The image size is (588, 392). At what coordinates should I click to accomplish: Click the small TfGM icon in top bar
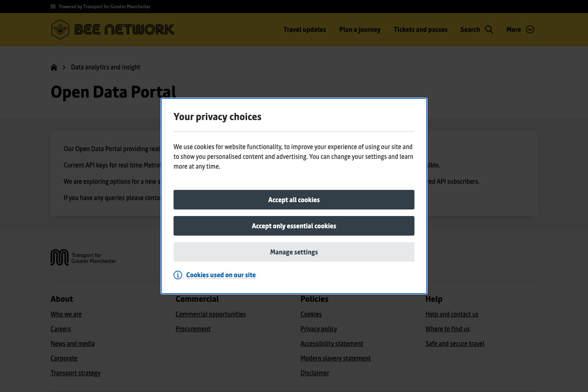[53, 7]
